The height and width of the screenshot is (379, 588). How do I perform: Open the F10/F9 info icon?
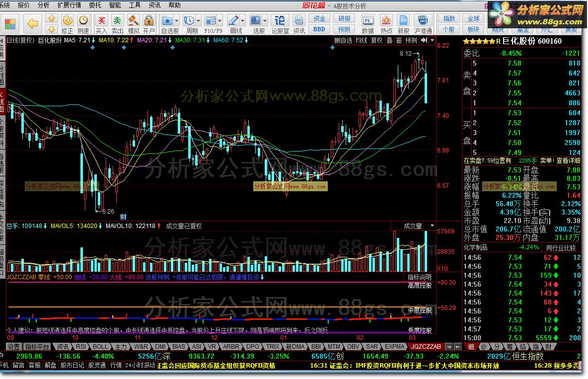(x=211, y=21)
